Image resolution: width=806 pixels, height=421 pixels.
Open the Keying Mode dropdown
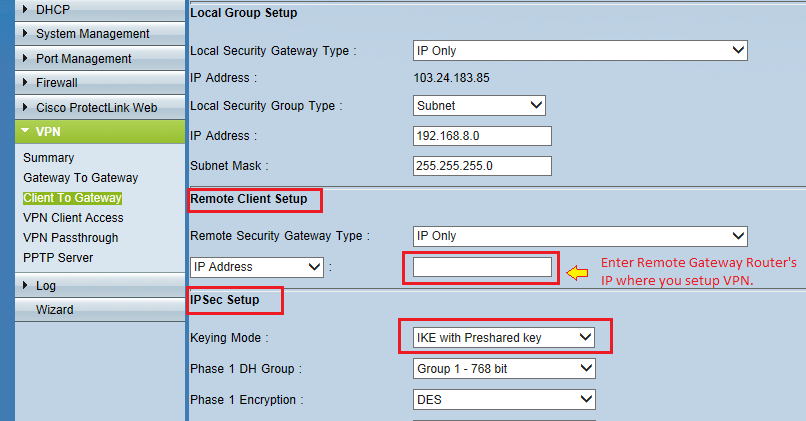tap(504, 338)
